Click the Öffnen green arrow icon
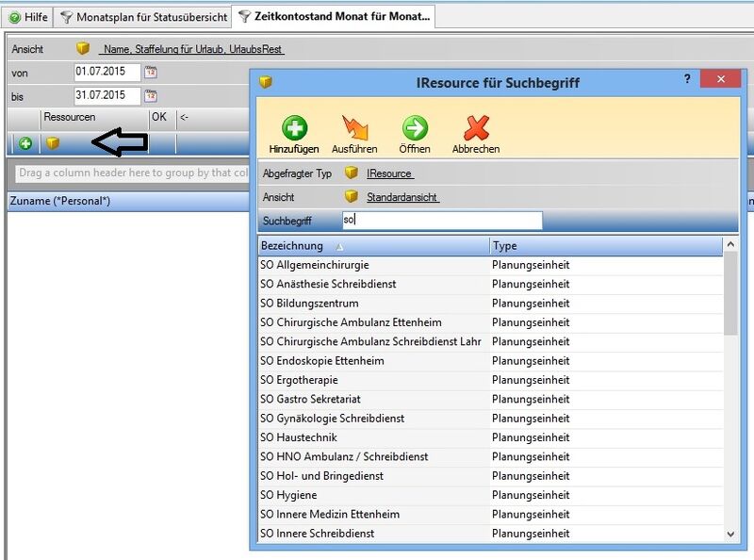The width and height of the screenshot is (754, 560). point(415,129)
